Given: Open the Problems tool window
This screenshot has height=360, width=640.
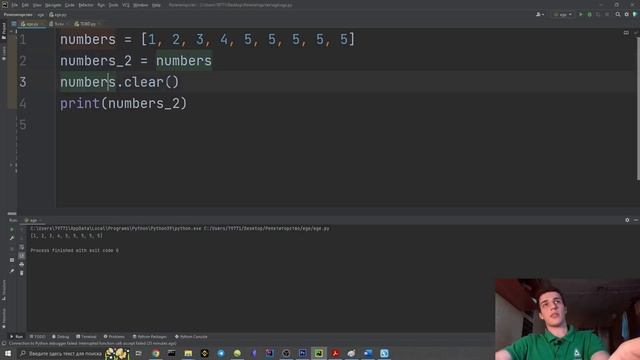Looking at the screenshot, I should [114, 337].
